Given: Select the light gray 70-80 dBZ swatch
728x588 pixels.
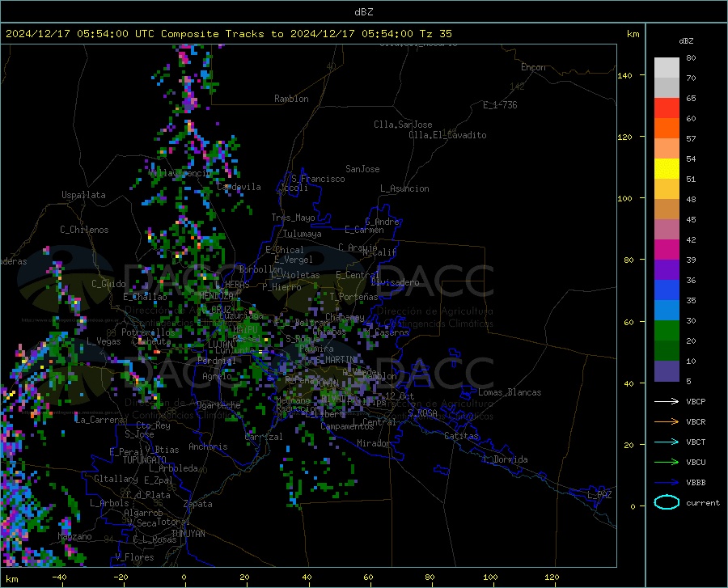Looking at the screenshot, I should pos(667,68).
